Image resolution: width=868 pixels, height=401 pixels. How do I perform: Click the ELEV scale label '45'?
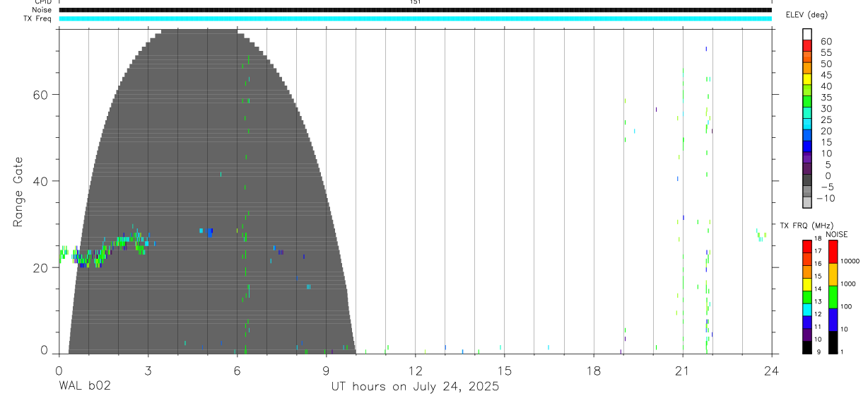(x=825, y=75)
